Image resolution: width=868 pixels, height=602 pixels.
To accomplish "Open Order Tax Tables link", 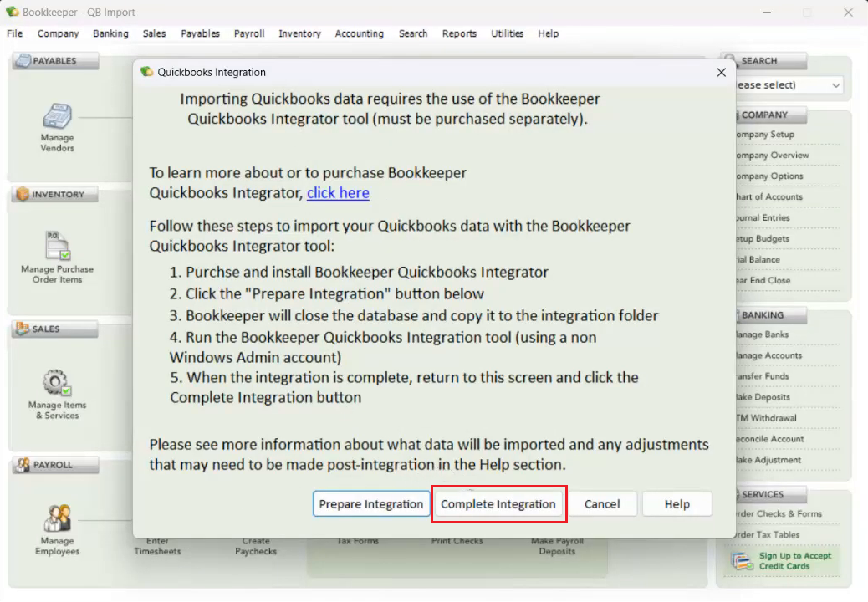I will tap(768, 535).
